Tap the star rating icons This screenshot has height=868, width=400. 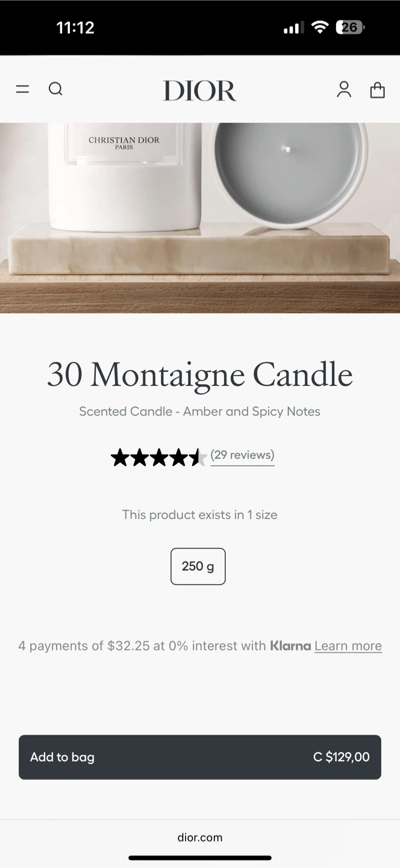[158, 458]
